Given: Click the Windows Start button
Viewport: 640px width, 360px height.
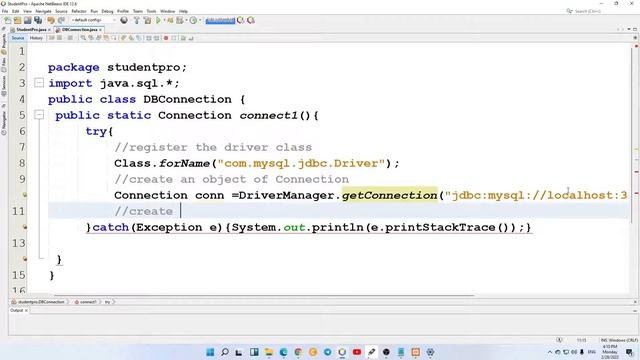Looking at the screenshot, I should tap(210, 352).
